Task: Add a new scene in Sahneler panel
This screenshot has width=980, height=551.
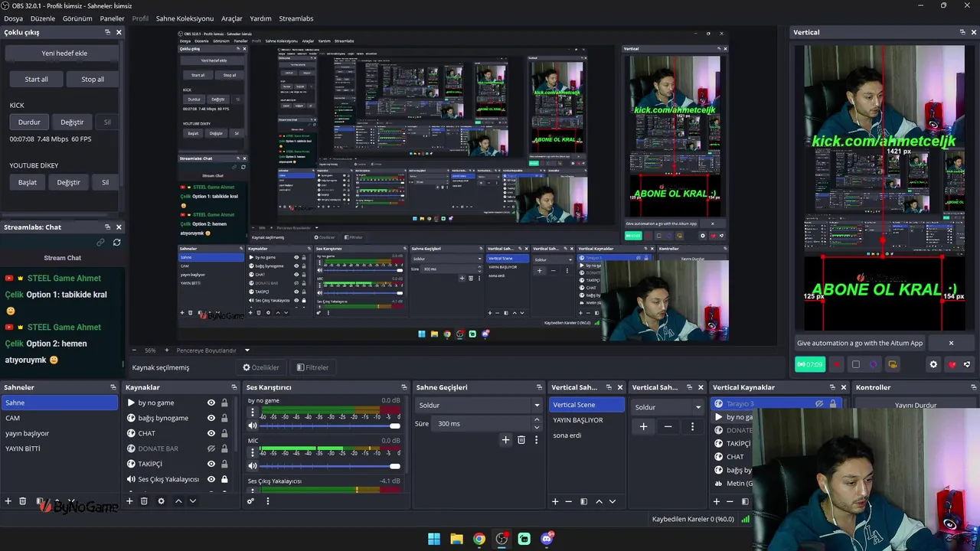Action: point(8,501)
